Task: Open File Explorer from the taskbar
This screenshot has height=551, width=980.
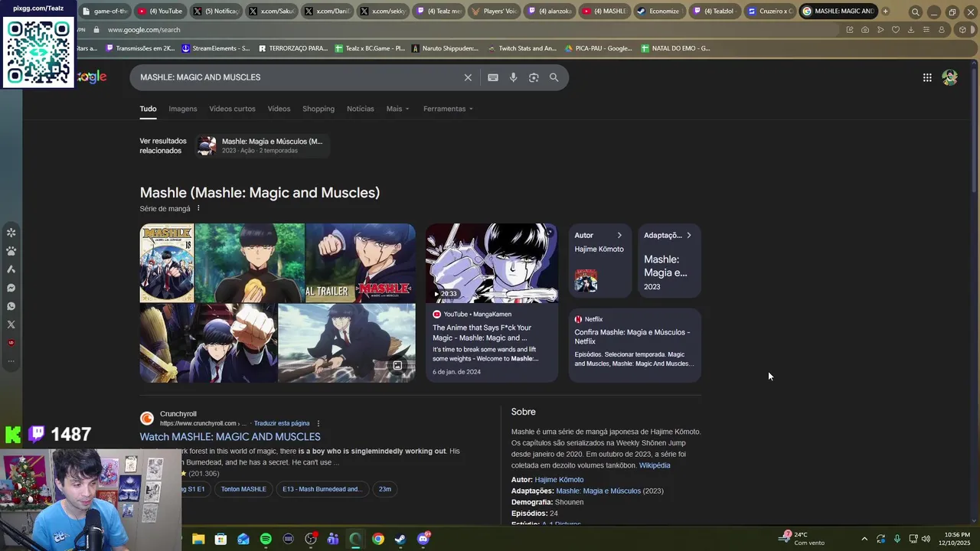Action: (198, 539)
